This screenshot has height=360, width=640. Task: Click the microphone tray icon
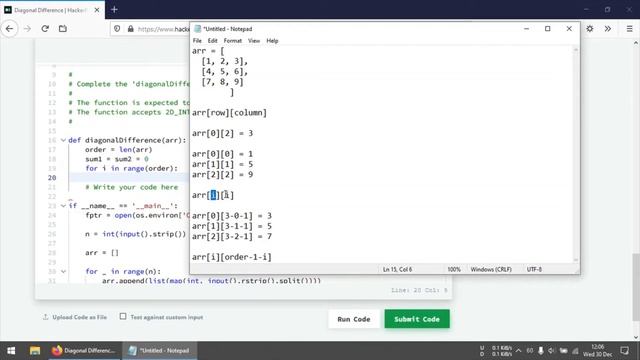(540, 351)
